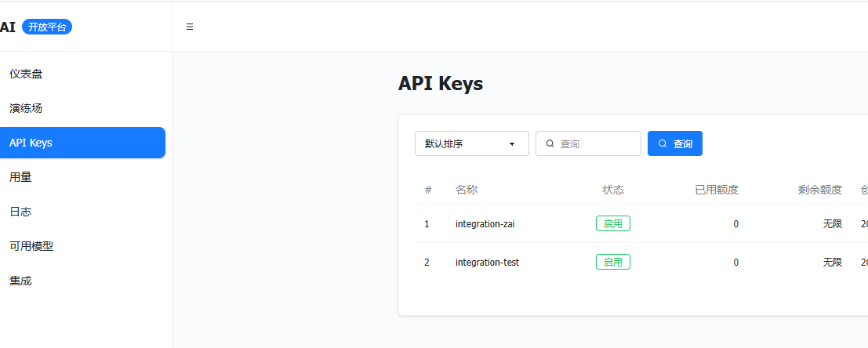The image size is (868, 348).
Task: Click the integration-test key name
Action: click(487, 263)
